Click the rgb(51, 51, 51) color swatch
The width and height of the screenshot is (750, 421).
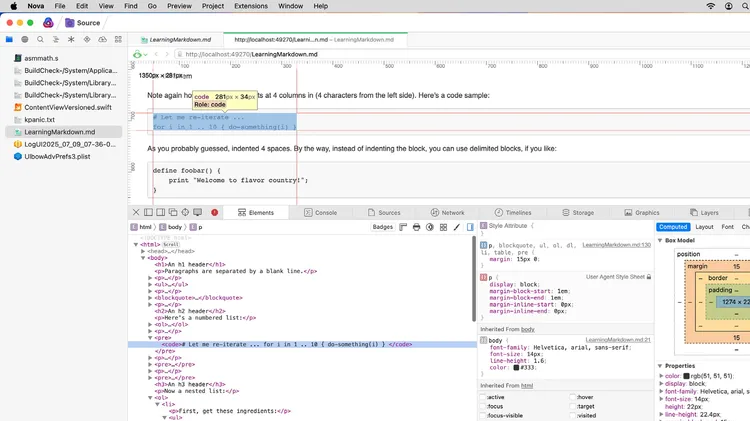click(686, 376)
